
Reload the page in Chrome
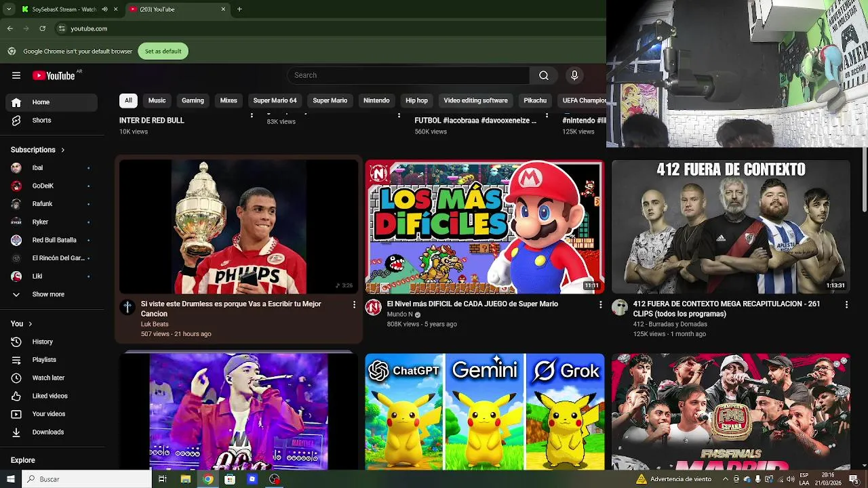click(43, 28)
